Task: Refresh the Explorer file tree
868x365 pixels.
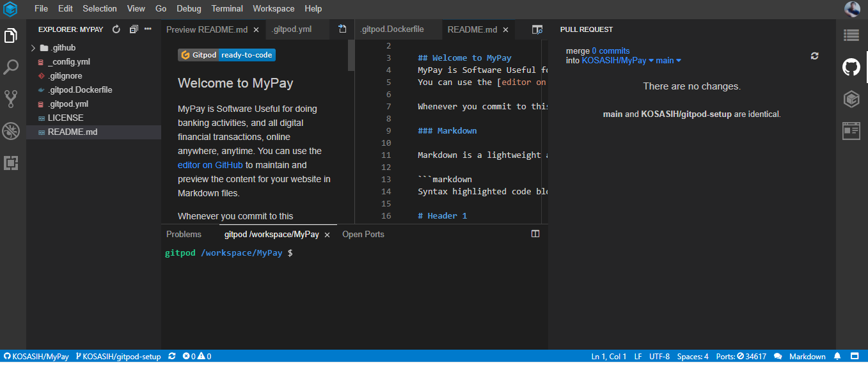Action: (x=116, y=29)
